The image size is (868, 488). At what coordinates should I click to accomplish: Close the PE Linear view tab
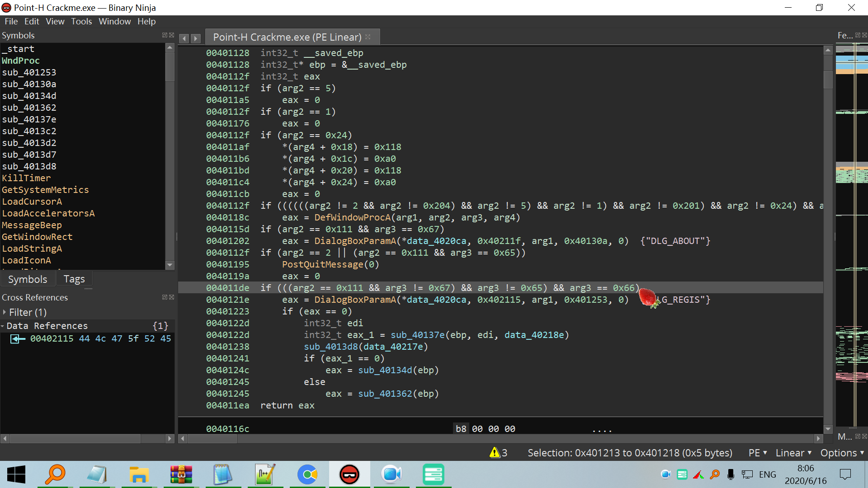(x=368, y=37)
